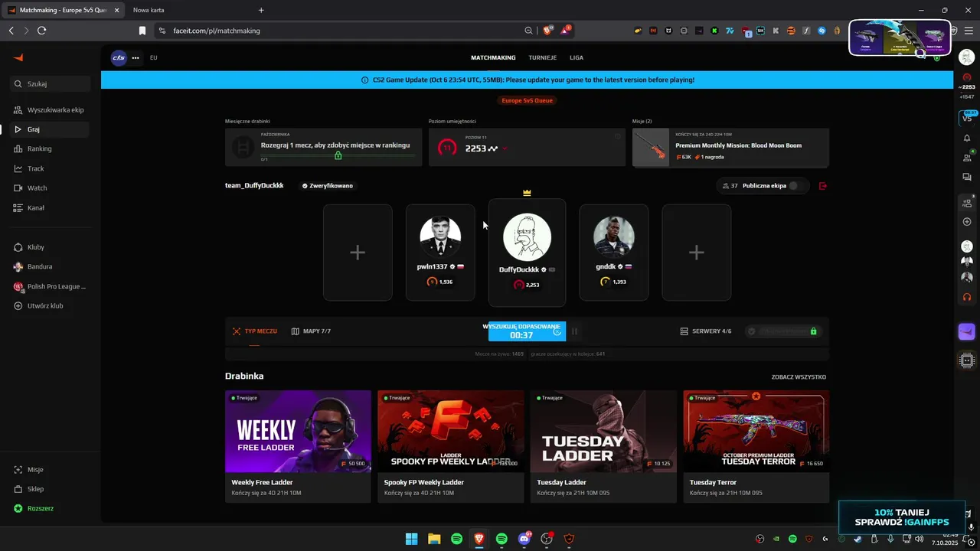Click the red leave party icon
This screenshot has width=980, height=551.
823,186
